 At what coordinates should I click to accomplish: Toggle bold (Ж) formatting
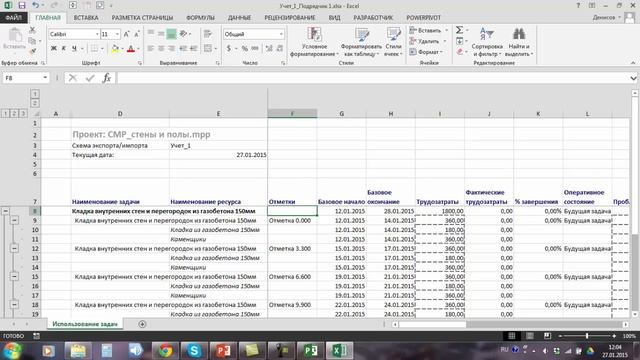pos(53,49)
